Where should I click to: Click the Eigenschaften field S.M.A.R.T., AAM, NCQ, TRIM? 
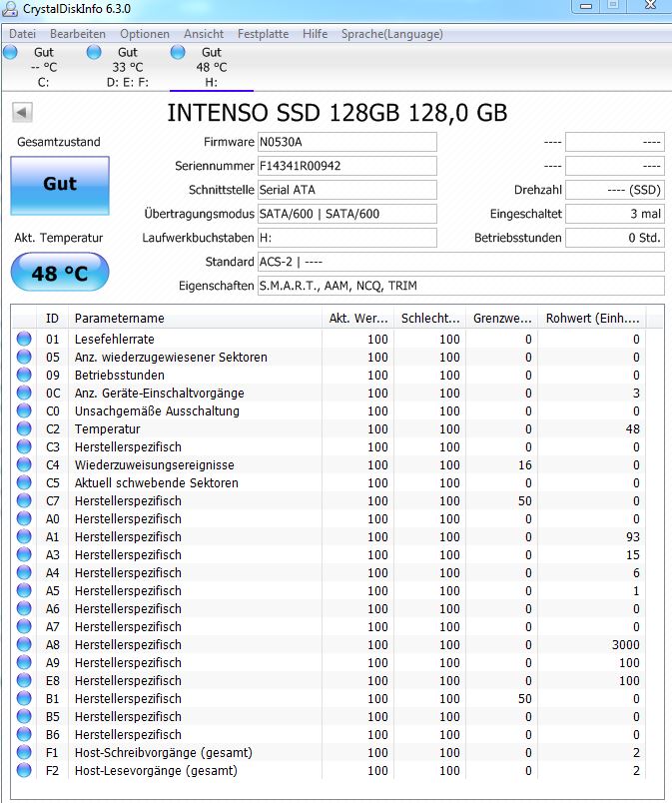460,286
